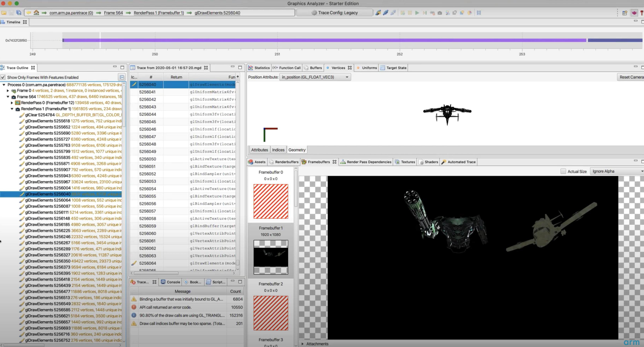Click the home icon in the breadcrumb bar
This screenshot has width=644, height=347.
coord(36,13)
